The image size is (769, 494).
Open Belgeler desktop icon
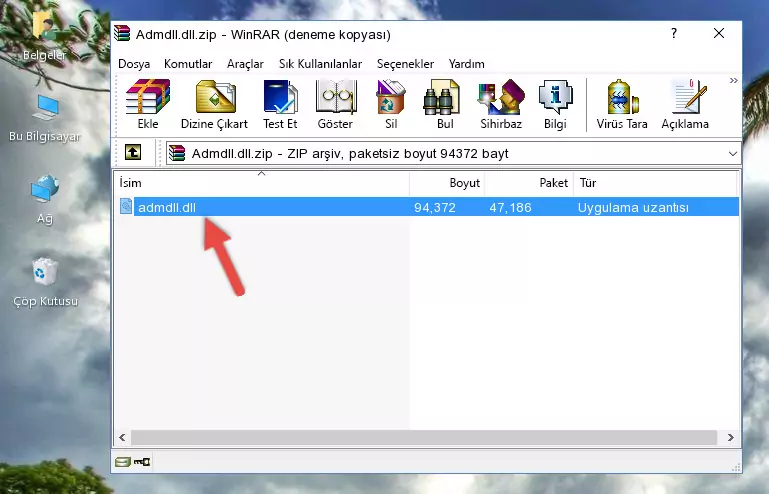[45, 34]
